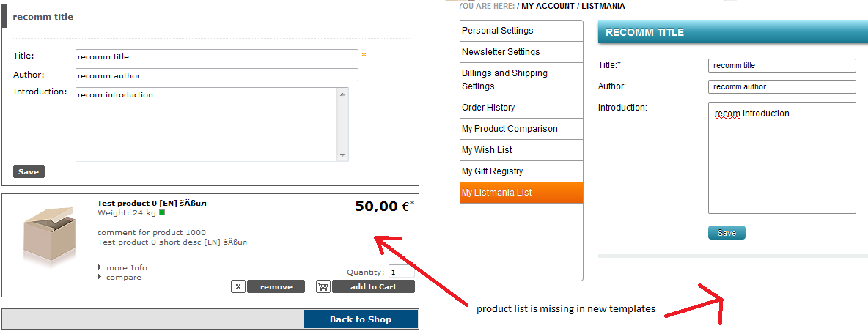
Task: Select My Listmania List tab
Action: point(497,193)
